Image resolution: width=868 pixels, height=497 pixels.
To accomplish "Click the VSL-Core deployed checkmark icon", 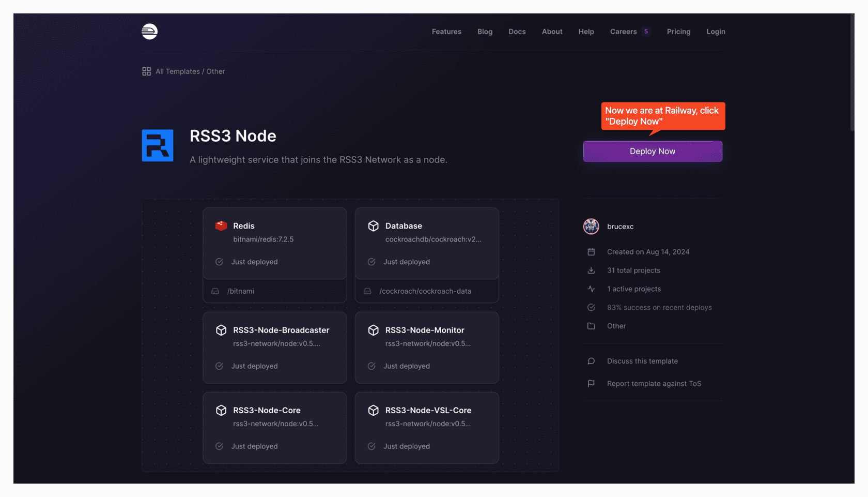I will coord(371,446).
